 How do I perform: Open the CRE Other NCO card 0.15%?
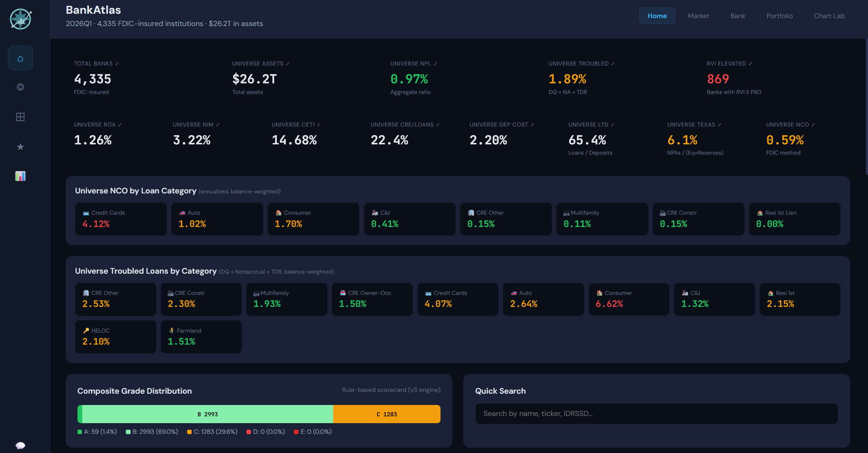coord(506,219)
